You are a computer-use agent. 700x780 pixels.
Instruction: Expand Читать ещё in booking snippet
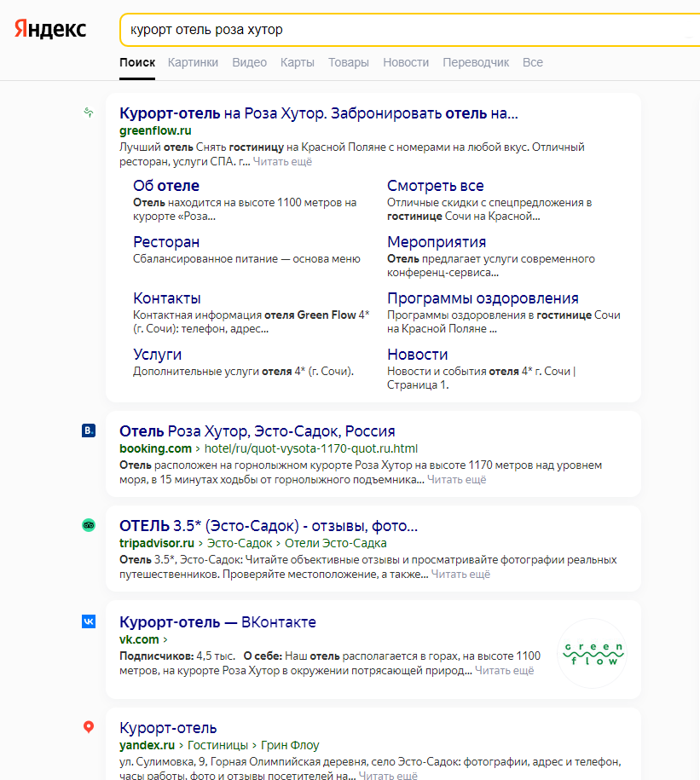pos(457,480)
